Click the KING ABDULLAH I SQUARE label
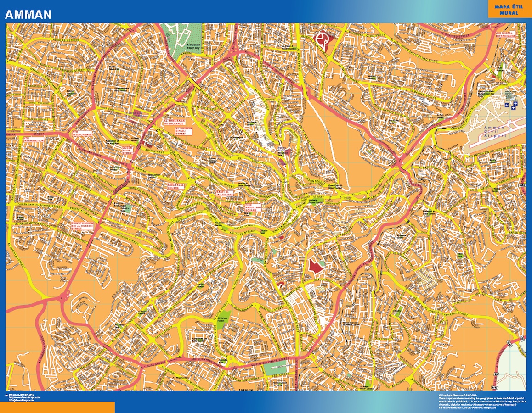 (x=253, y=207)
